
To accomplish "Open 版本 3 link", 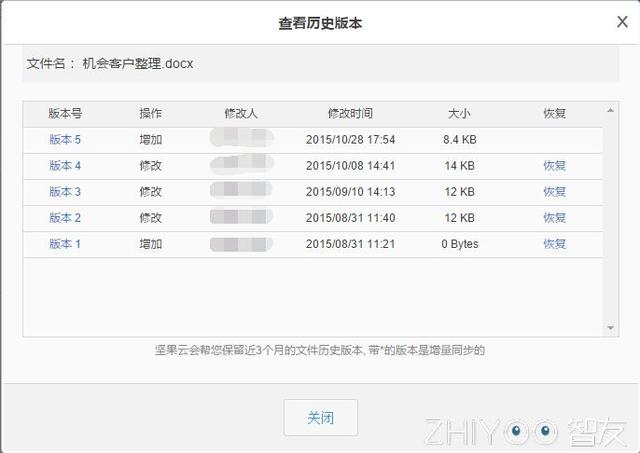I will pyautogui.click(x=65, y=192).
